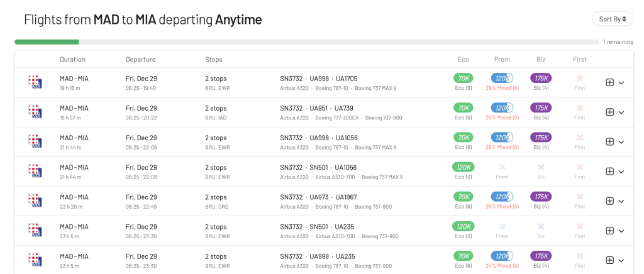Click unavailable Biz X on SN501 · UA1056 row

[x=541, y=167]
